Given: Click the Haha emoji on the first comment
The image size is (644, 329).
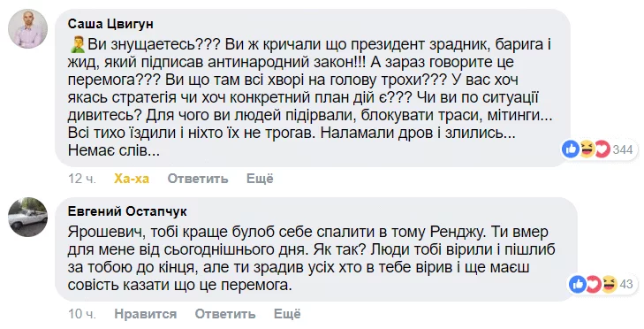Looking at the screenshot, I should (587, 149).
